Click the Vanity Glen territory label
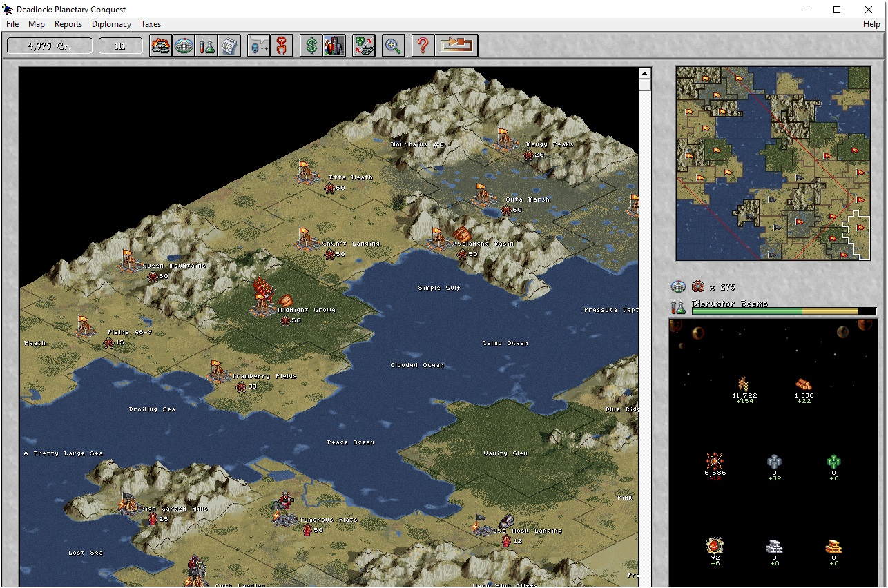888x588 pixels. [505, 453]
